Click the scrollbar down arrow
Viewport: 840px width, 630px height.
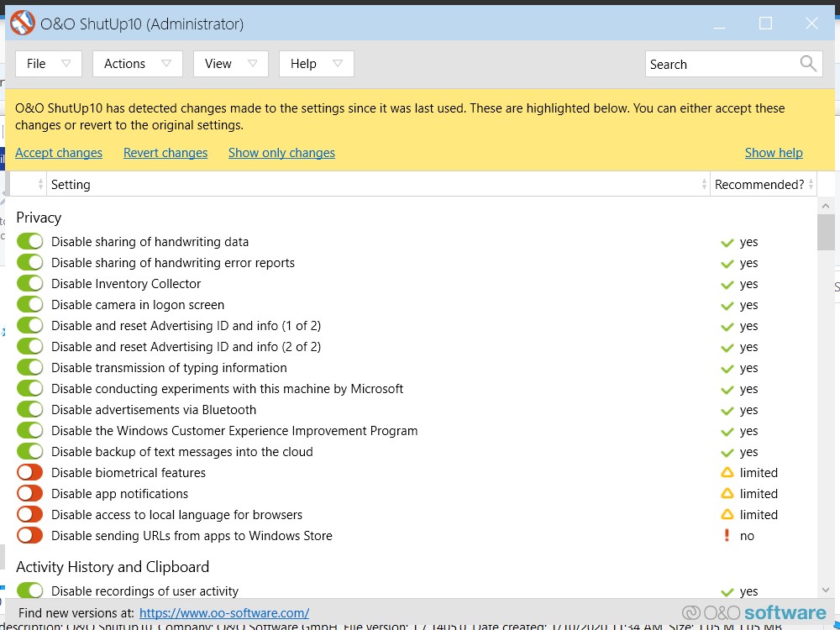(826, 591)
